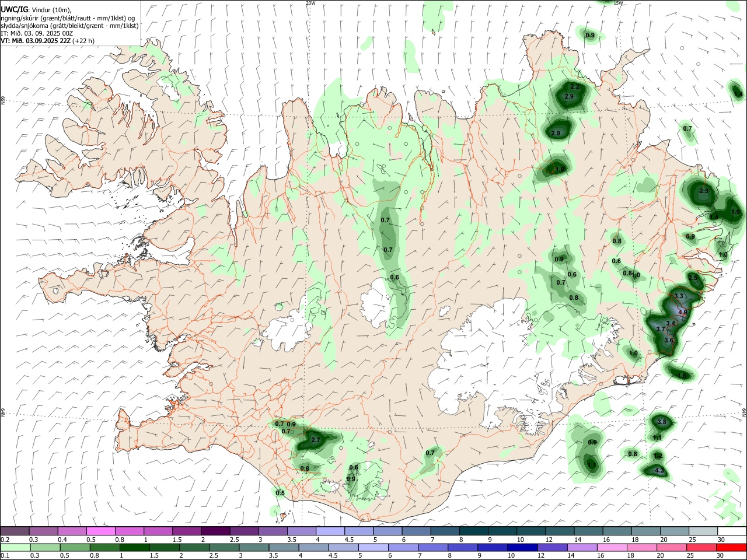Click the '2.2' precipitation value in the northeast
The height and width of the screenshot is (560, 747).
pyautogui.click(x=574, y=87)
